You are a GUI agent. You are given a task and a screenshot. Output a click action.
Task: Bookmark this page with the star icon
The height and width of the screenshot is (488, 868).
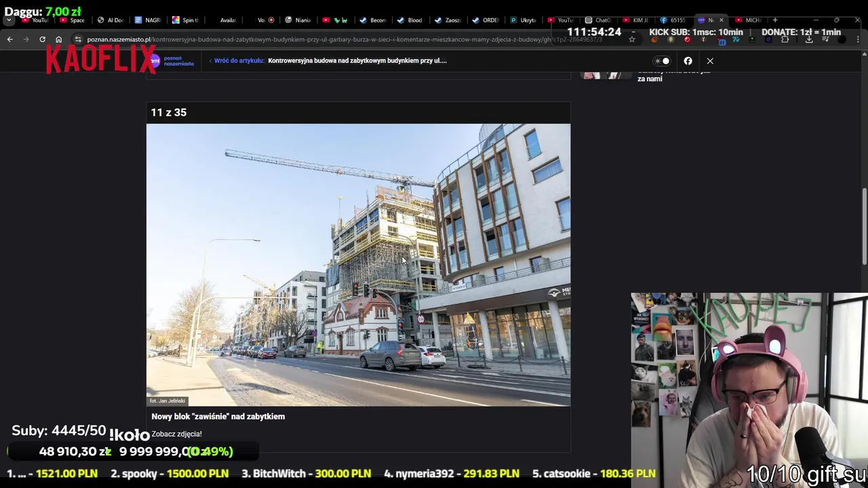[x=632, y=39]
